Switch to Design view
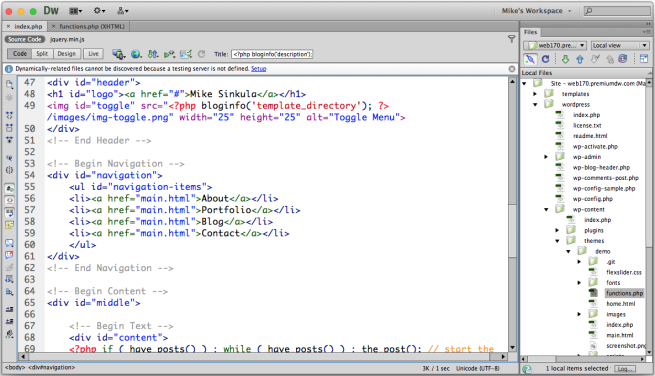The image size is (655, 376). [x=67, y=54]
